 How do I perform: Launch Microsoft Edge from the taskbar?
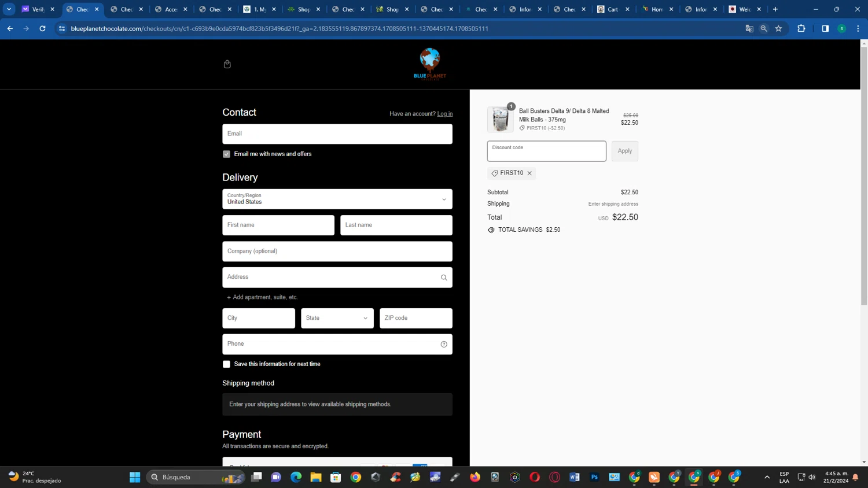click(x=296, y=477)
